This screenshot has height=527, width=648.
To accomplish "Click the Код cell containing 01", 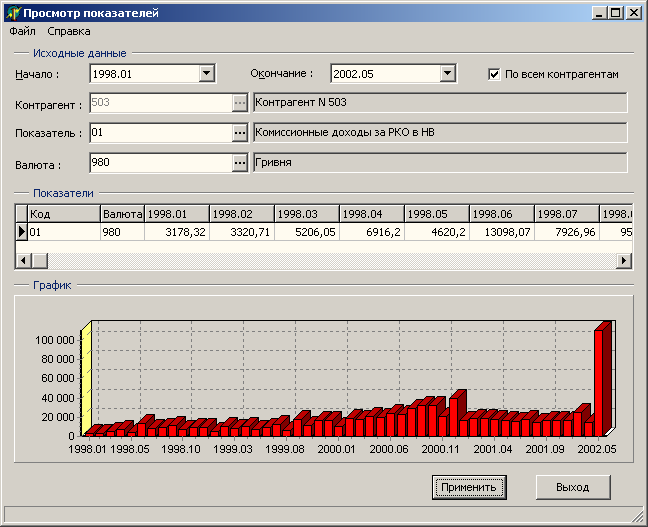I will [x=64, y=232].
